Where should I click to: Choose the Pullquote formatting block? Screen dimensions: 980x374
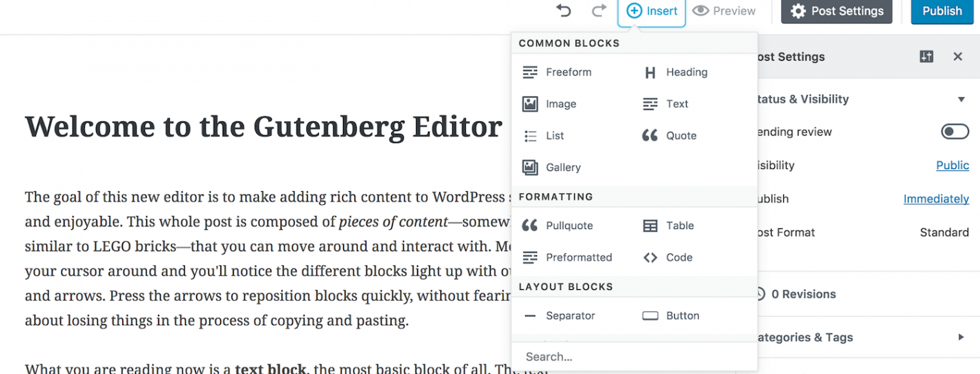click(x=558, y=226)
